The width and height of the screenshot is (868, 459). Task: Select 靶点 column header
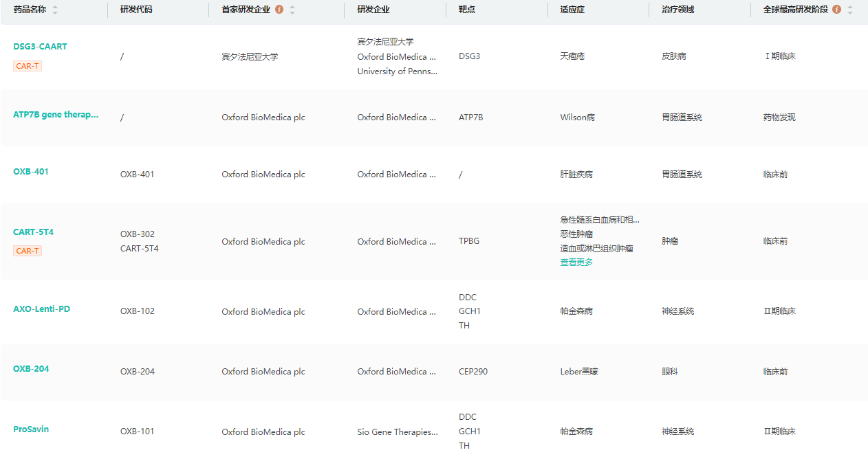click(x=467, y=10)
